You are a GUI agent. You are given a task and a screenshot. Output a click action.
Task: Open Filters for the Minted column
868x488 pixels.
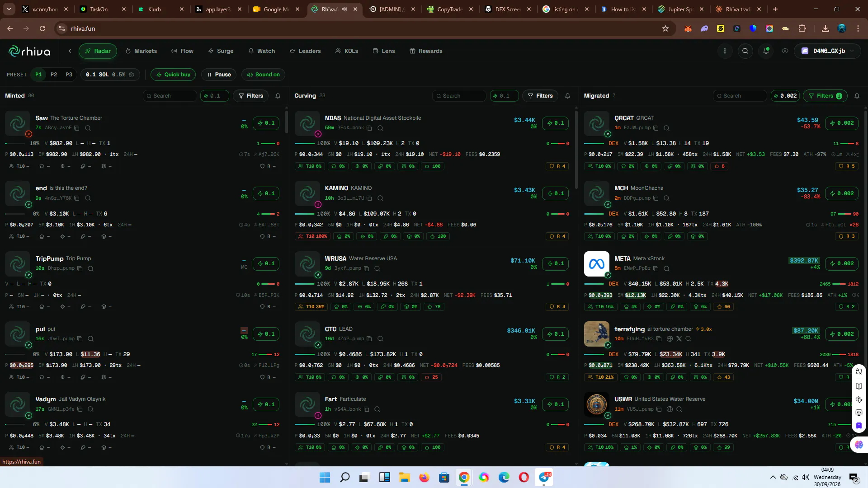251,96
